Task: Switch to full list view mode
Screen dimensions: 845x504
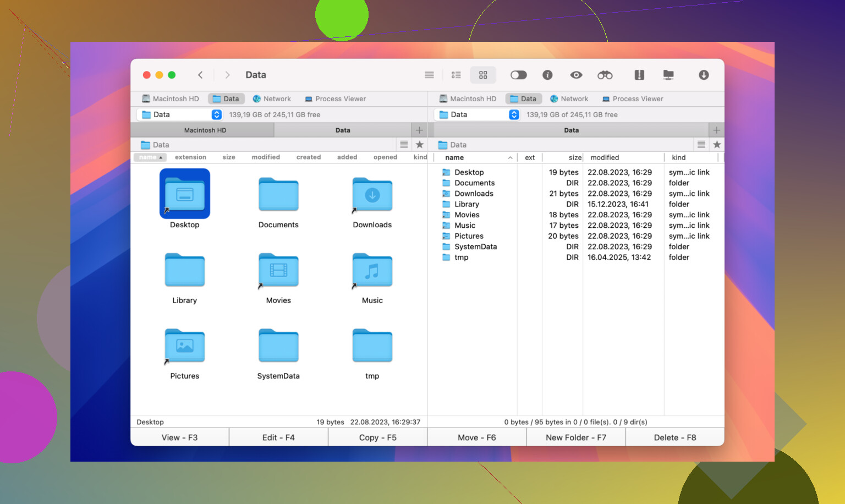Action: coord(429,75)
